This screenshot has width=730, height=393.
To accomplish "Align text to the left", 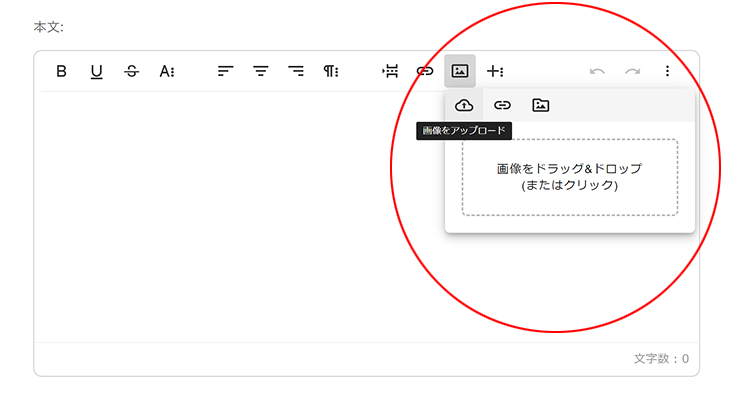I will (225, 71).
